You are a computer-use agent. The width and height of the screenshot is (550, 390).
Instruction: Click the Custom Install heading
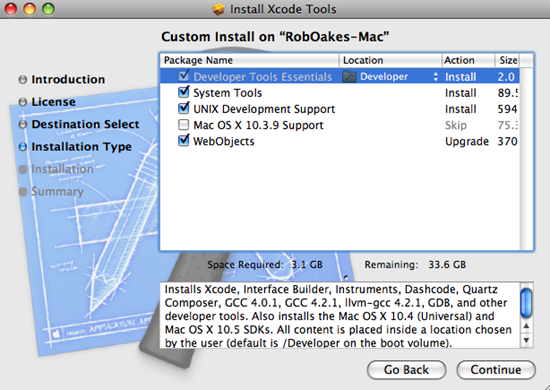coord(275,36)
